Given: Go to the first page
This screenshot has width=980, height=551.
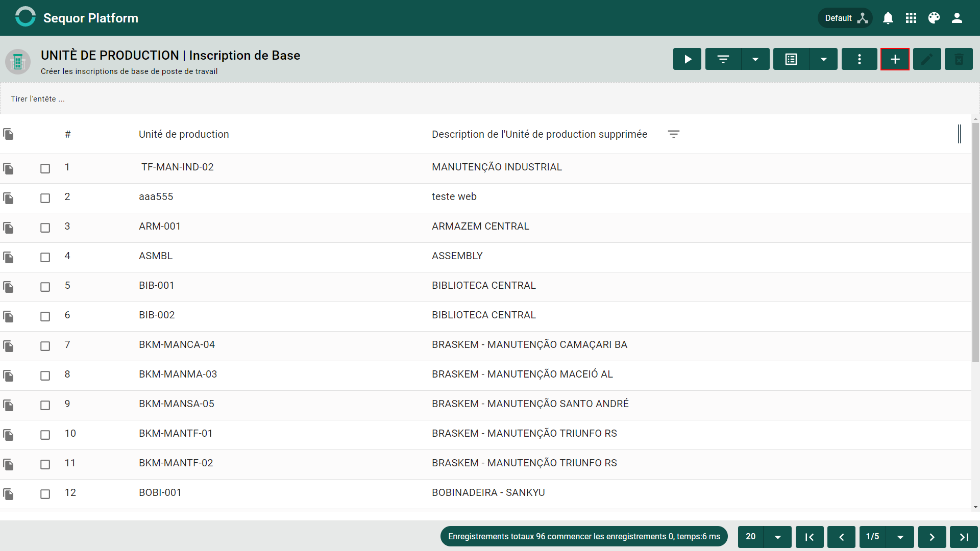Looking at the screenshot, I should (810, 537).
